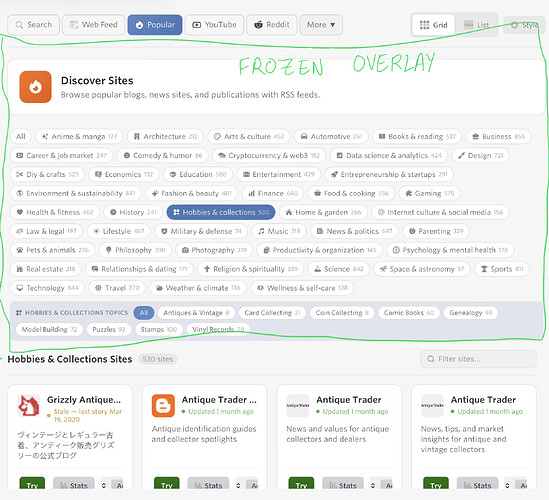Expand the More dropdown
549x500 pixels.
[x=321, y=25]
